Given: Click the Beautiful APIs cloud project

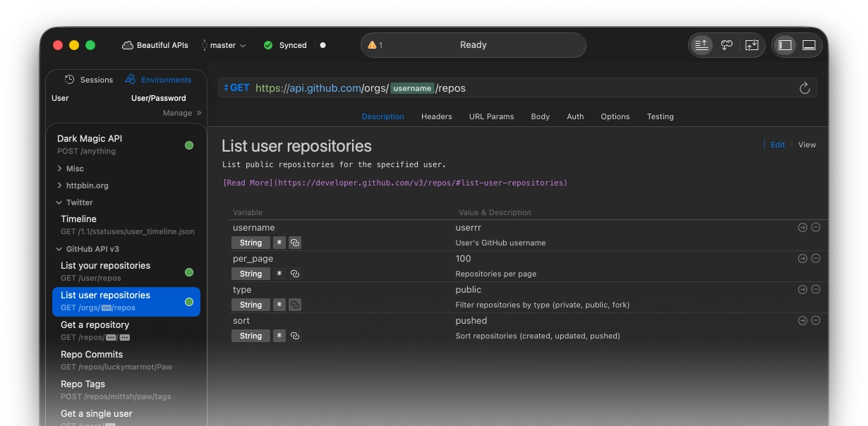Looking at the screenshot, I should [155, 45].
